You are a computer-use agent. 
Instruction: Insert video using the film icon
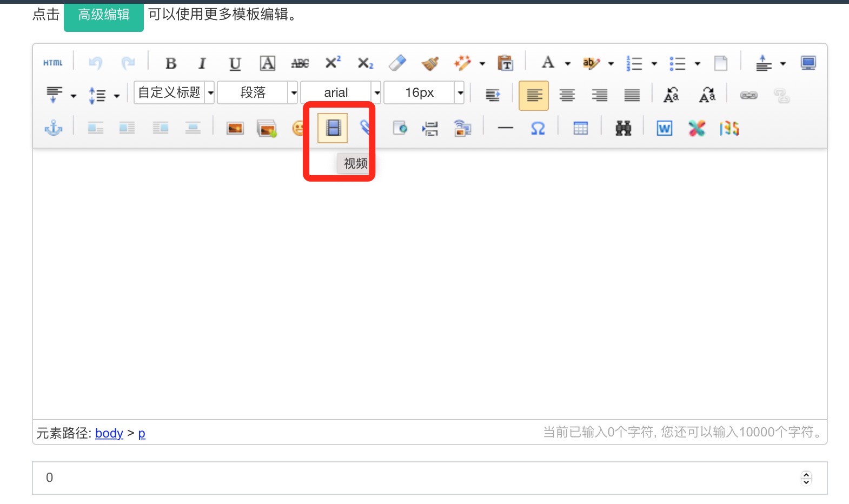pyautogui.click(x=333, y=128)
